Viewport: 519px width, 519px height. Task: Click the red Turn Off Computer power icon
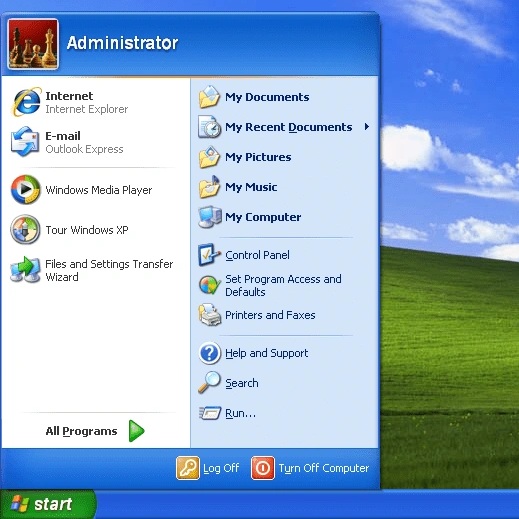[x=263, y=468]
